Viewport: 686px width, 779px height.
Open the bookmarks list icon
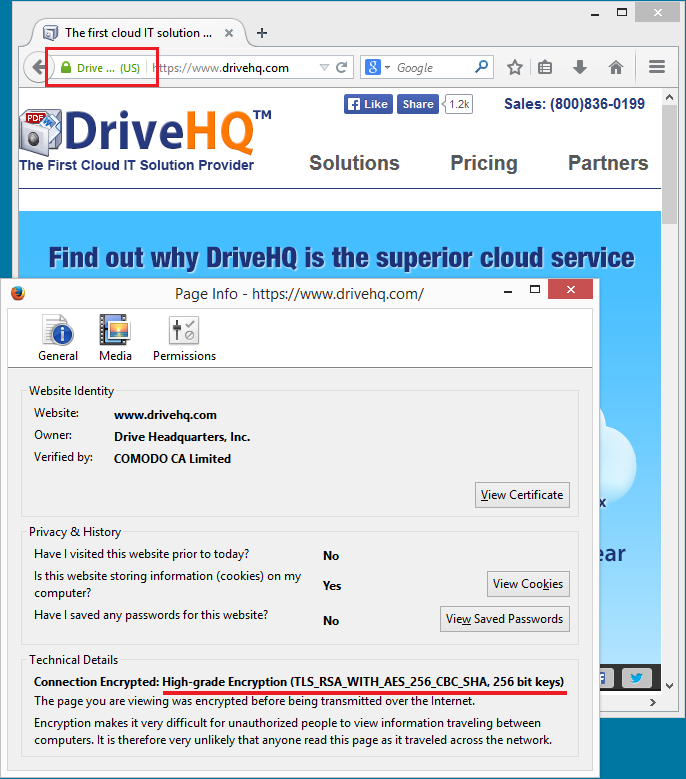point(545,67)
